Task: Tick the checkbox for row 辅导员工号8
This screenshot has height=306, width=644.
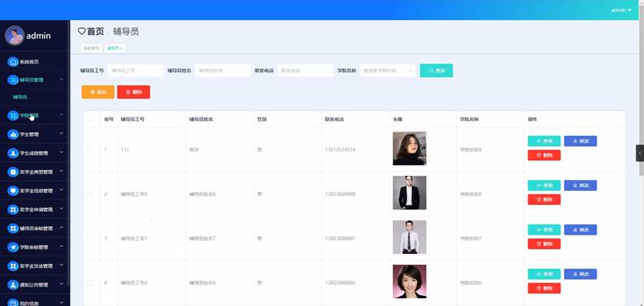Action: click(x=90, y=194)
